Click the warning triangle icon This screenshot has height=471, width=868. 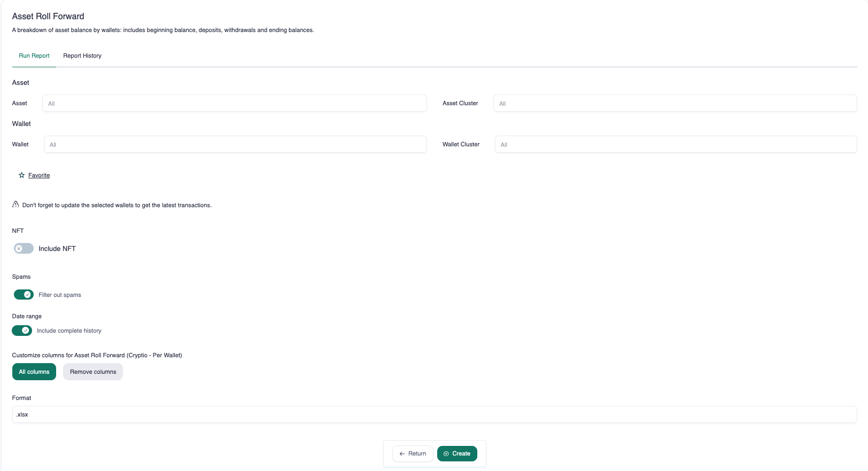click(x=15, y=205)
